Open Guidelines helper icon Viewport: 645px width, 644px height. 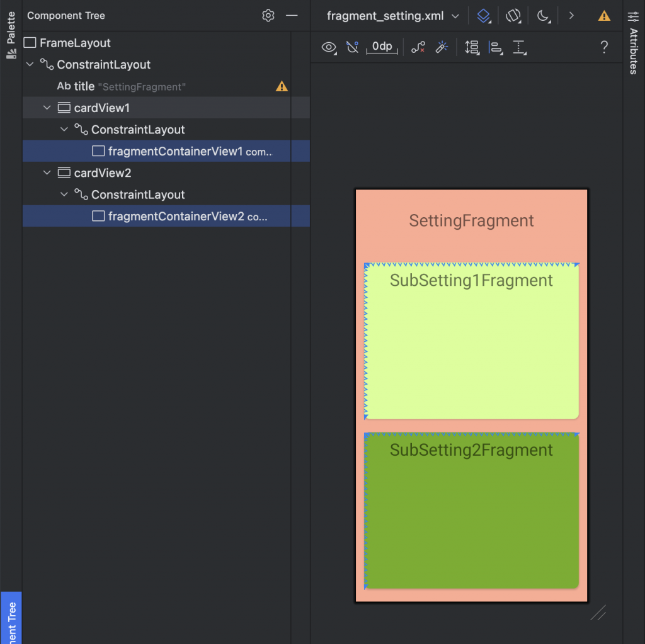[x=520, y=47]
